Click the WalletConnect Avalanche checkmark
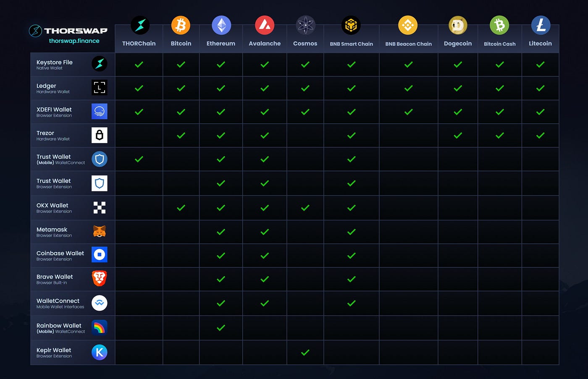 click(265, 303)
